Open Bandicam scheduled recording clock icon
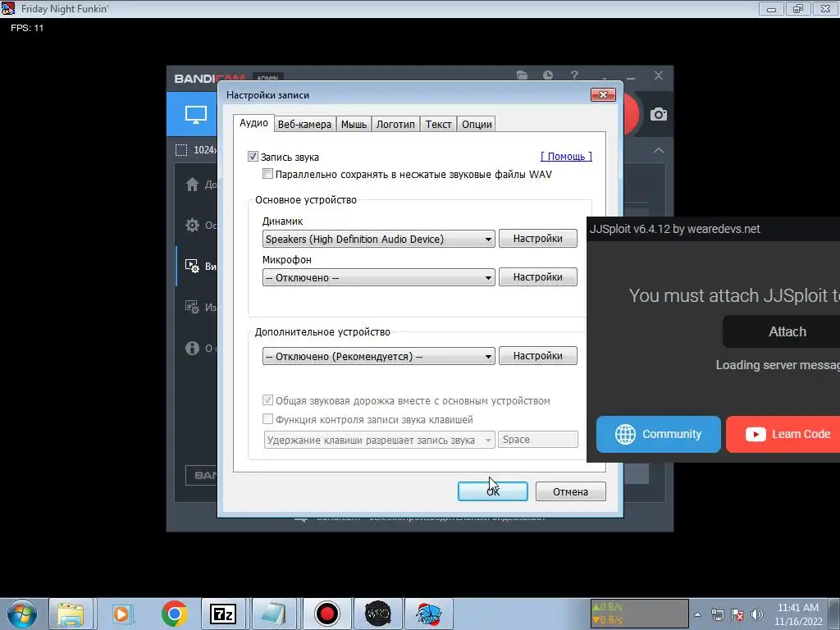Screen dimensions: 840x630 (x=547, y=75)
